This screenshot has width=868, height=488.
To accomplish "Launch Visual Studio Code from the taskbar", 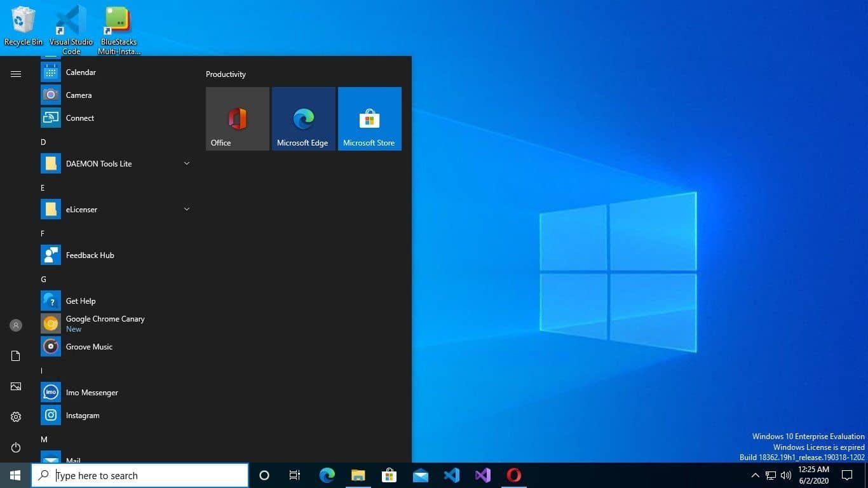I will pos(452,475).
